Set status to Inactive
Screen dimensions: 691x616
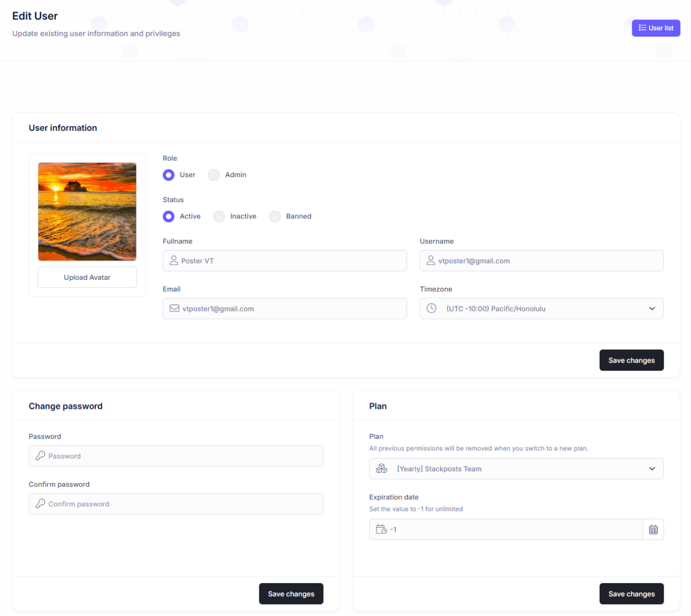point(219,216)
